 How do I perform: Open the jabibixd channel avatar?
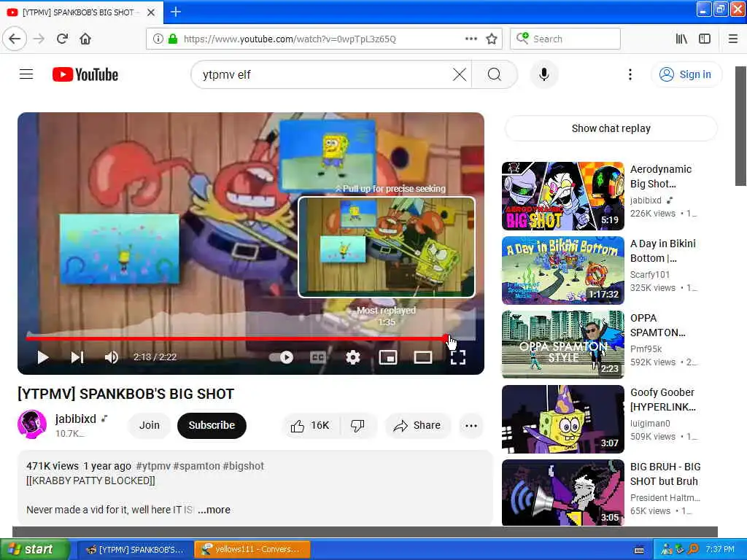coord(32,424)
